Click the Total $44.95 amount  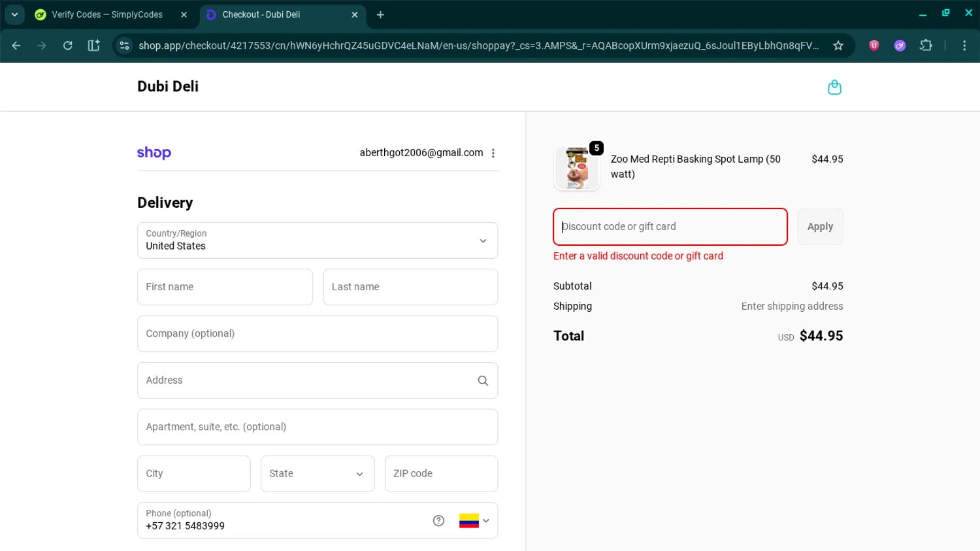[821, 336]
